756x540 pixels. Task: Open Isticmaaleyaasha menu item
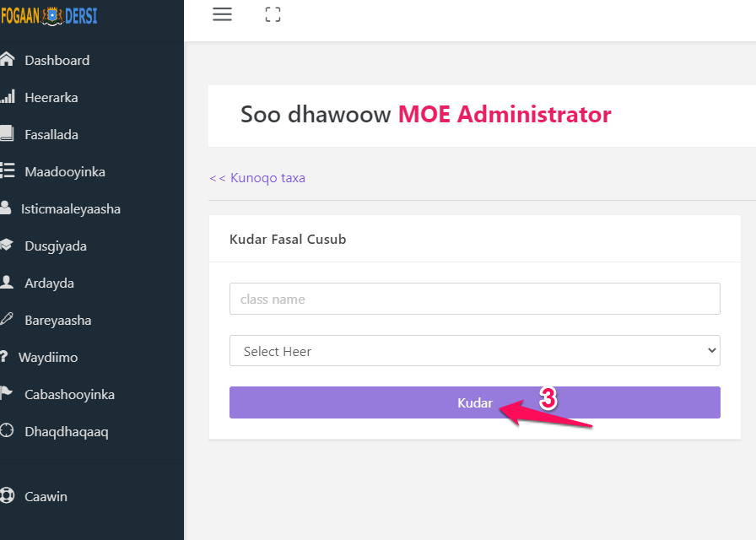pos(70,208)
